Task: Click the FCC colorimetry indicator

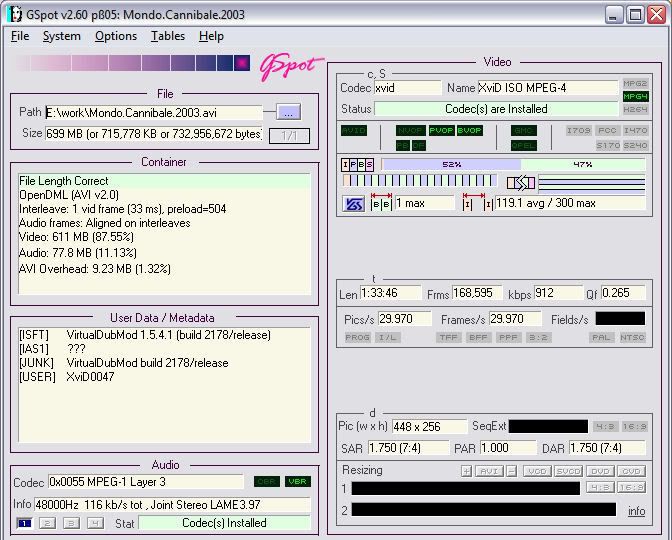Action: coord(607,130)
